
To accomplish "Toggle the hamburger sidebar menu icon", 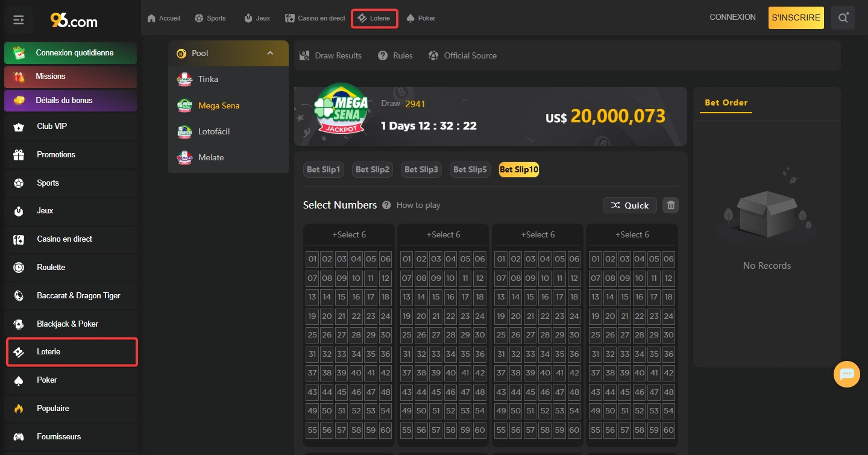I will pos(19,20).
